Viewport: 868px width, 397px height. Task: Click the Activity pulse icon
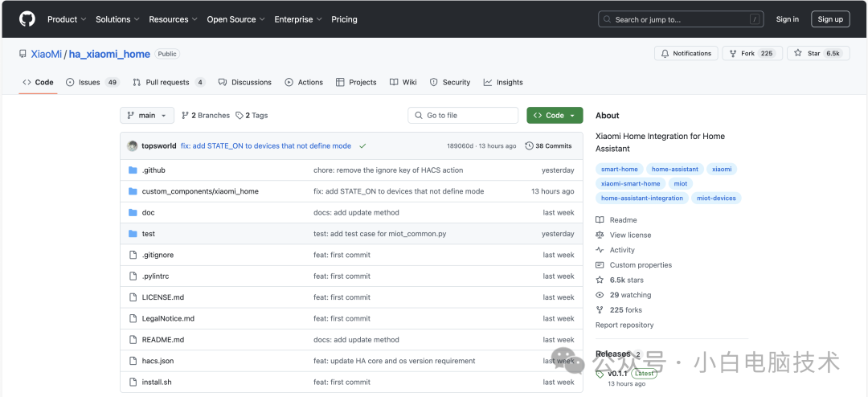click(600, 250)
